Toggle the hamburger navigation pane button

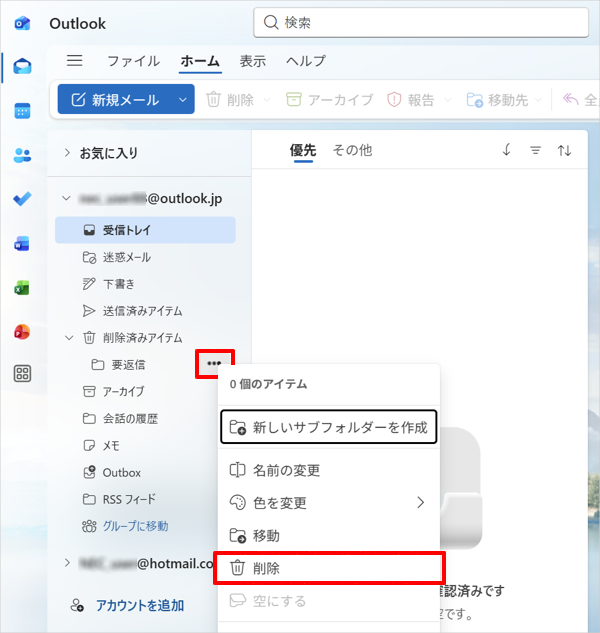coord(75,61)
